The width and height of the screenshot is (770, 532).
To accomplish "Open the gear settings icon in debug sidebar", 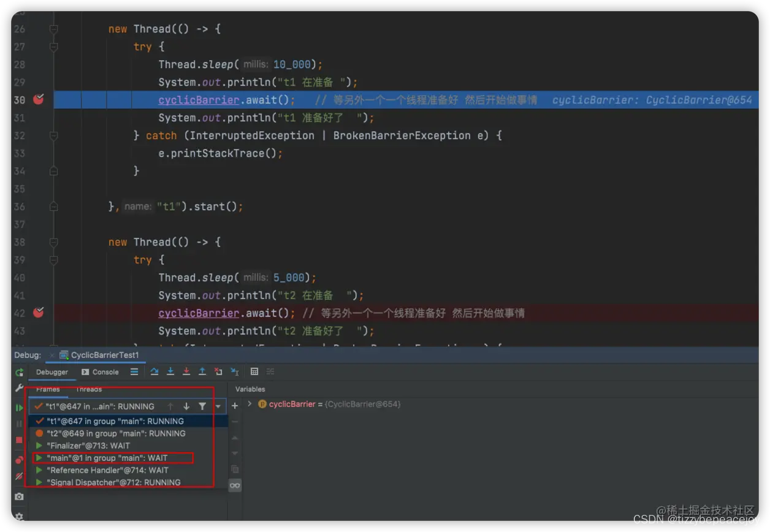I will coord(19,516).
